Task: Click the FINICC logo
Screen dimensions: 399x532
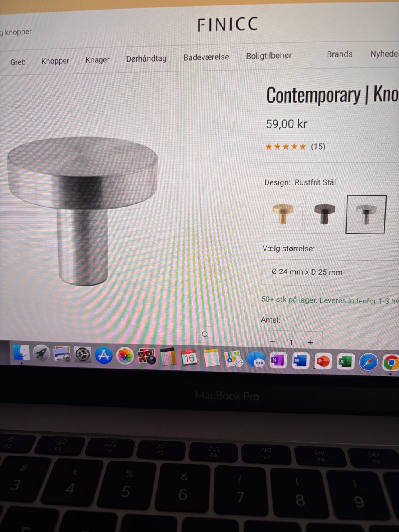Action: tap(228, 25)
